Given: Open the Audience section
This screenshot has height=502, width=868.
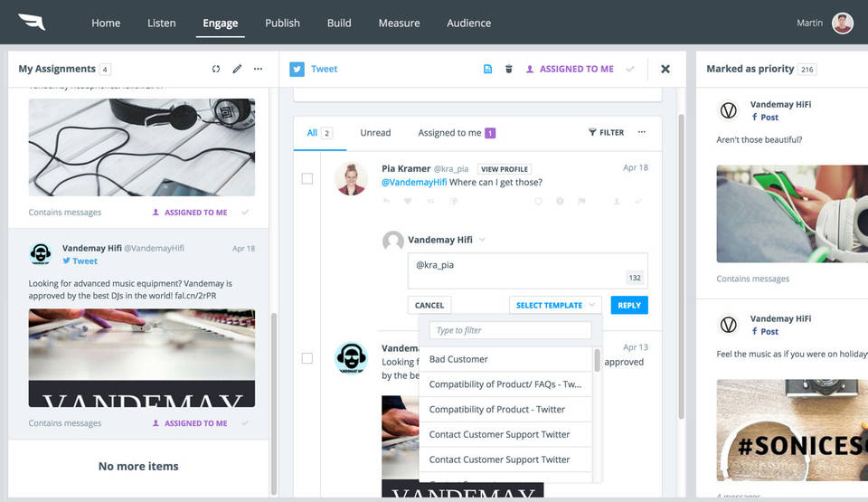Looking at the screenshot, I should point(469,23).
